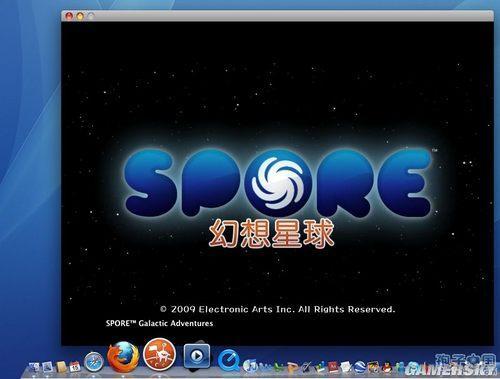Open QuickTime Player blue Q icon
This screenshot has height=379, width=500.
[x=229, y=360]
